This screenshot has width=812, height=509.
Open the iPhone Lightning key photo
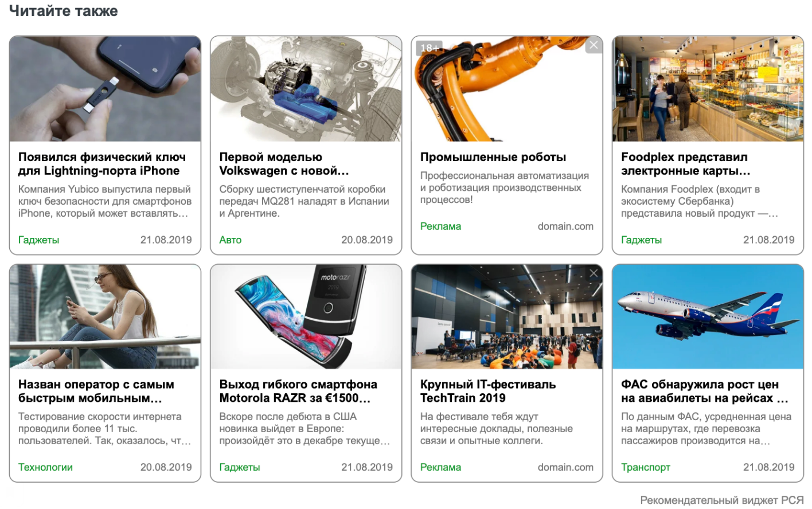pyautogui.click(x=105, y=89)
